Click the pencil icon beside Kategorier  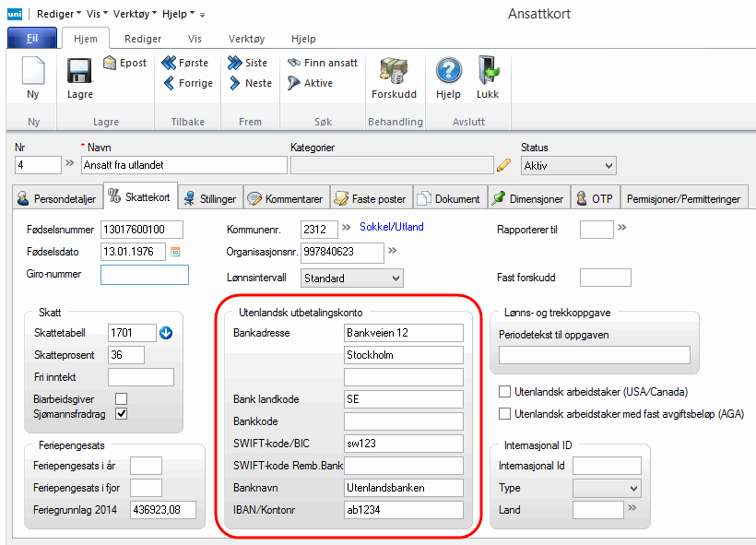coord(503,166)
